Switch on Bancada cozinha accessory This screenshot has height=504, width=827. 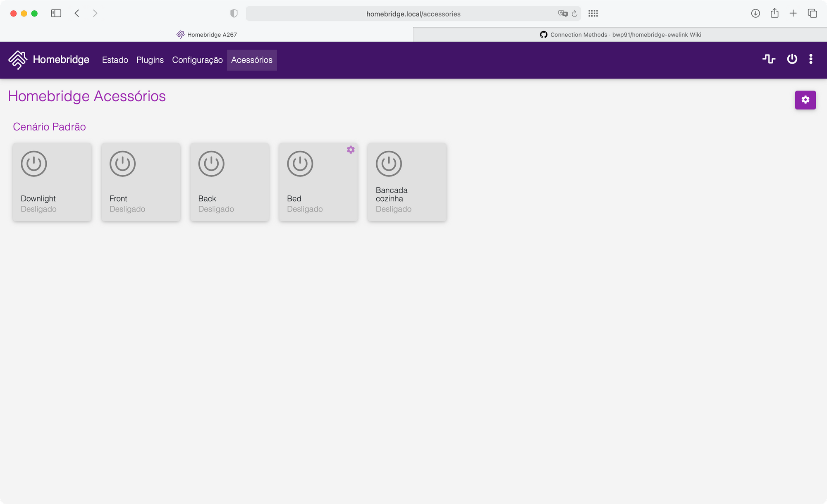click(x=389, y=164)
